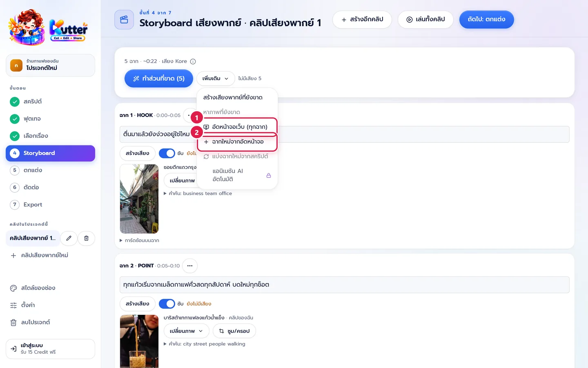The image size is (588, 368).
Task: Delete clip with the trash icon
Action: 87,238
